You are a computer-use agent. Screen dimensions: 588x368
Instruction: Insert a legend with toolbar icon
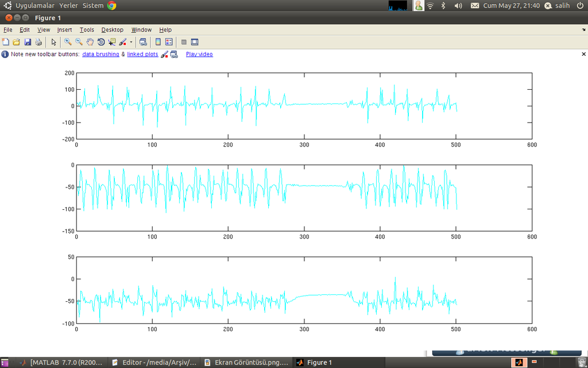coord(169,42)
